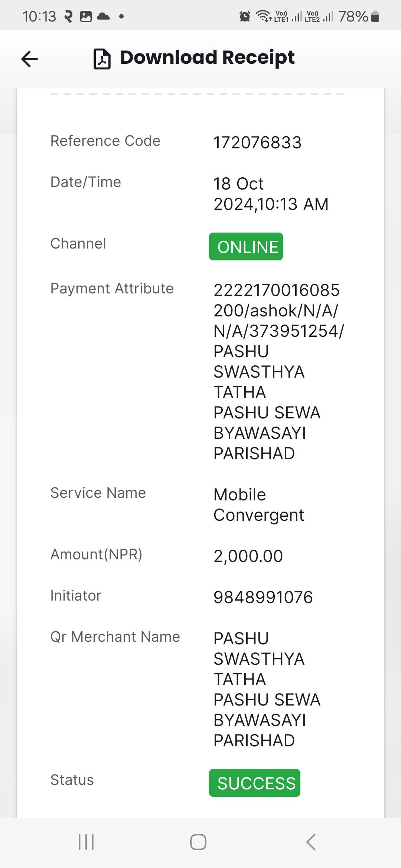Select the reference code 172076833
This screenshot has height=868, width=401.
258,143
